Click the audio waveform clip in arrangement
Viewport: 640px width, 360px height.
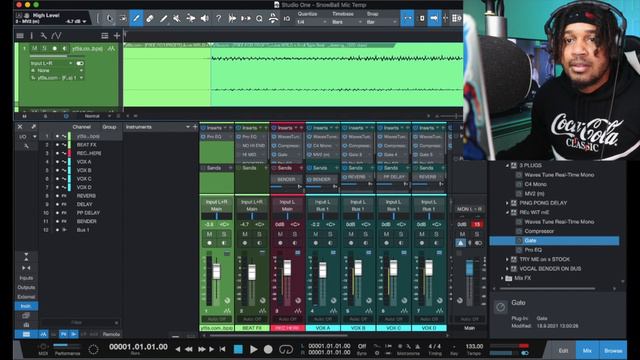(337, 75)
